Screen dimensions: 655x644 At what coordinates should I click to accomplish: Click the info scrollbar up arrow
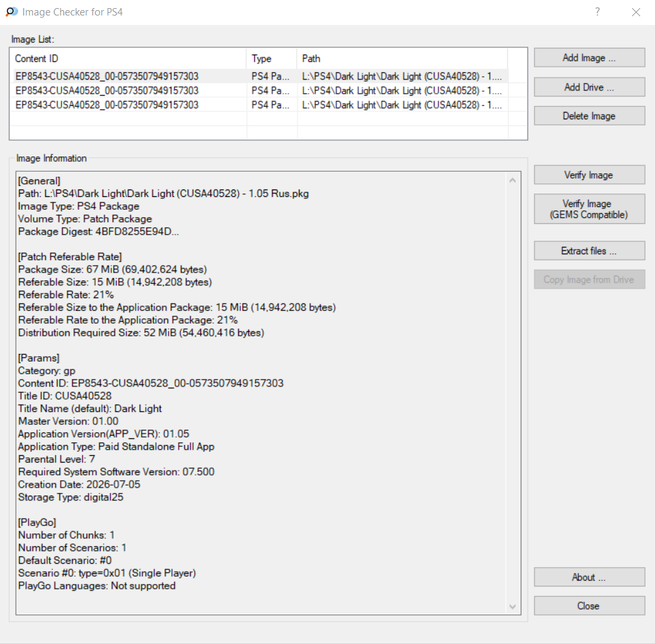tap(513, 181)
